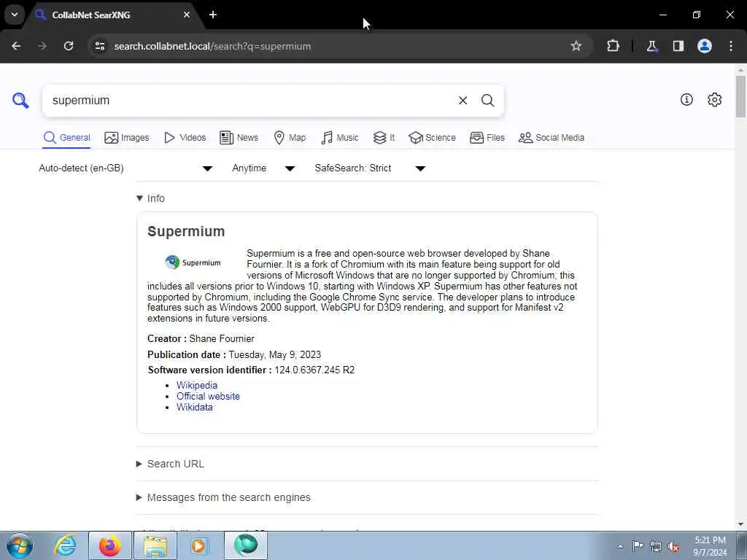The image size is (747, 560).
Task: Click the browser address bar URL
Action: pyautogui.click(x=212, y=46)
